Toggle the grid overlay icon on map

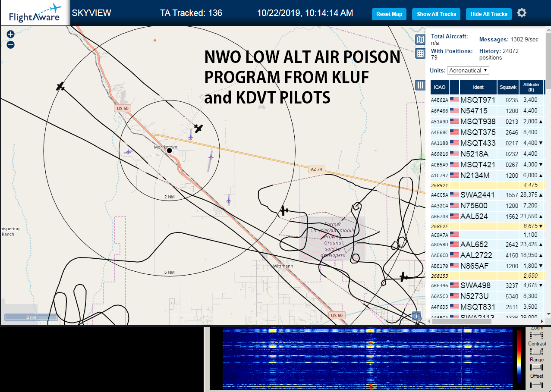pos(420,53)
